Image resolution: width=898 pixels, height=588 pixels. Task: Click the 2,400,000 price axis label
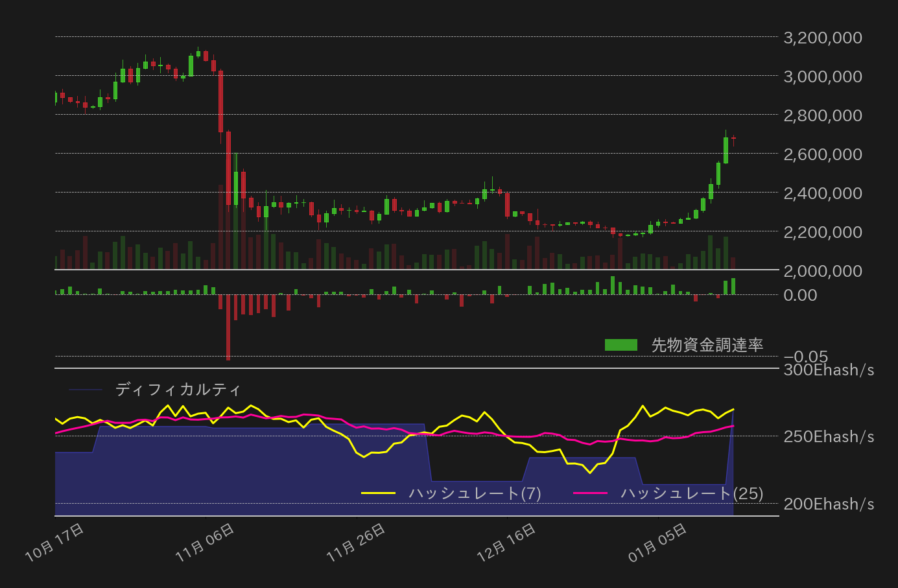coord(823,193)
